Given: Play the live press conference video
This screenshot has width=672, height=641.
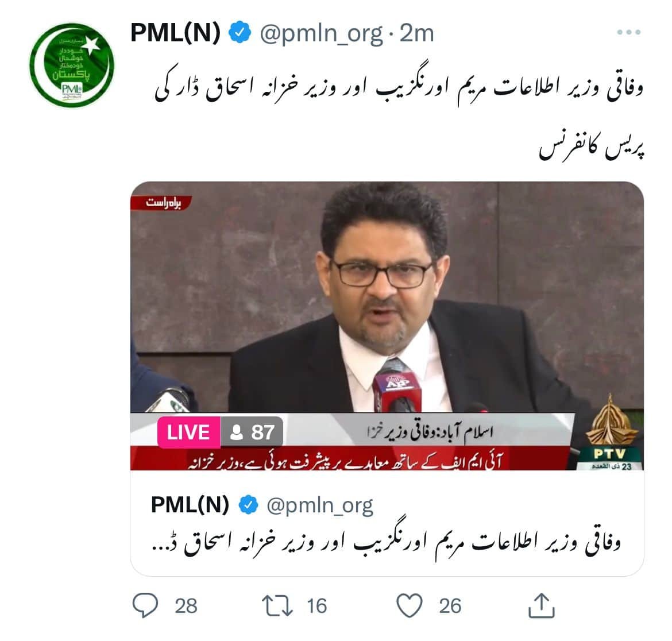Looking at the screenshot, I should [387, 326].
